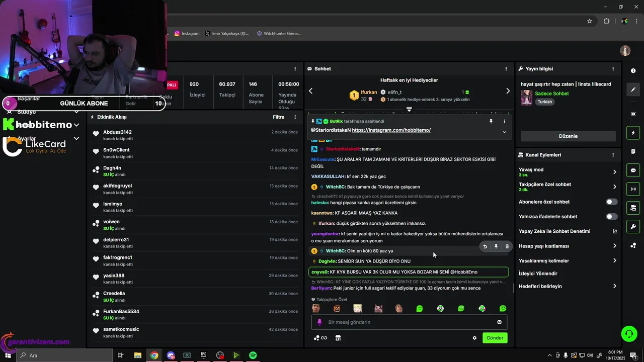Image resolution: width=644 pixels, height=362 pixels.
Task: Open the browser extensions puzzle icon
Action: pos(606,21)
